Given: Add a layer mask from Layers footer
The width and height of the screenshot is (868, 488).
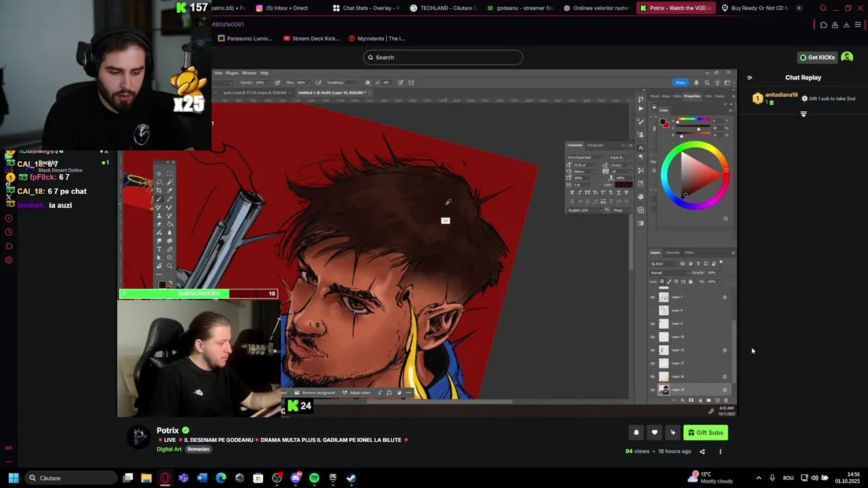Looking at the screenshot, I should [691, 400].
